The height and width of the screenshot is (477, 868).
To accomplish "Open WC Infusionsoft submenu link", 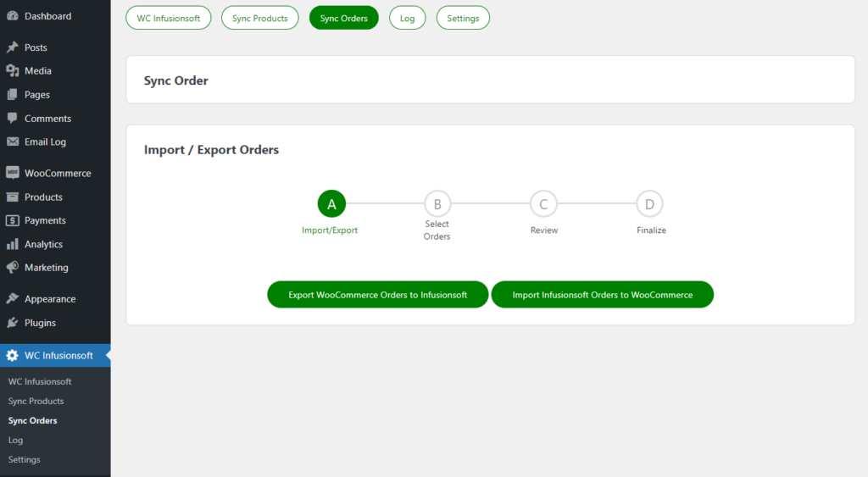I will click(40, 382).
